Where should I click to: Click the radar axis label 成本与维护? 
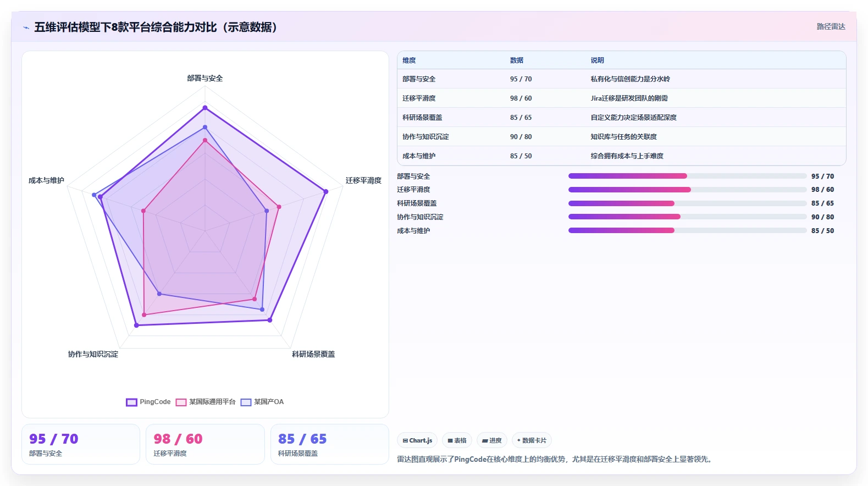point(46,181)
